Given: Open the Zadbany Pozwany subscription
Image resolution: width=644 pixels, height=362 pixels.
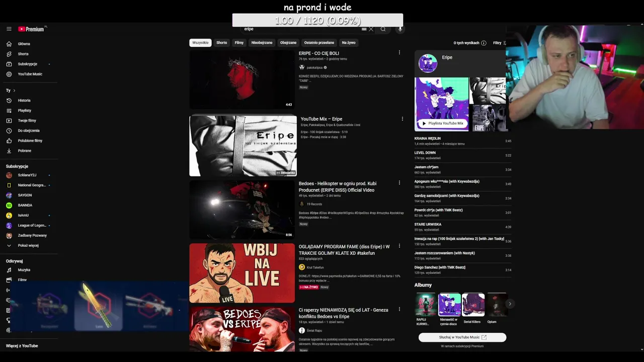Looking at the screenshot, I should 32,235.
